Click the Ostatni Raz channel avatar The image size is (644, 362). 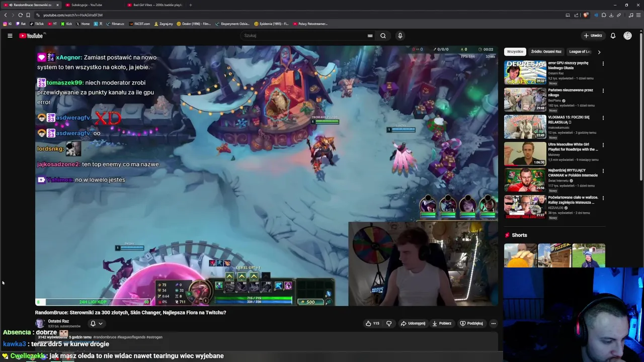(x=40, y=323)
